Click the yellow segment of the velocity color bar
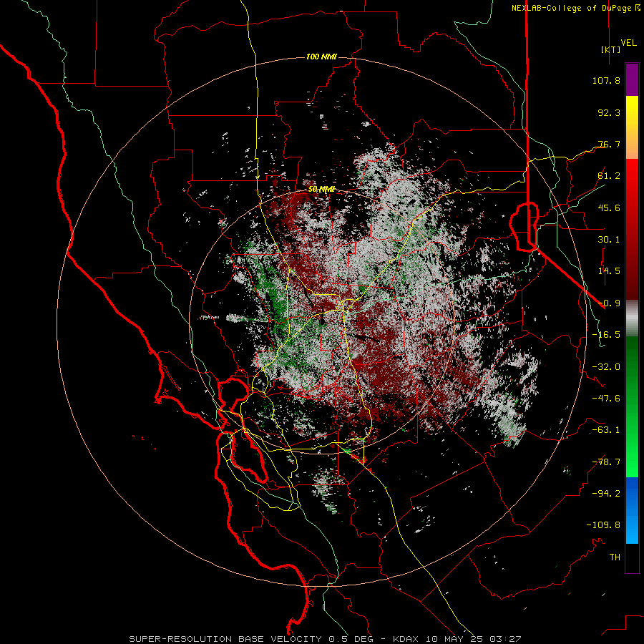Viewport: 644px width, 644px height. (632, 127)
